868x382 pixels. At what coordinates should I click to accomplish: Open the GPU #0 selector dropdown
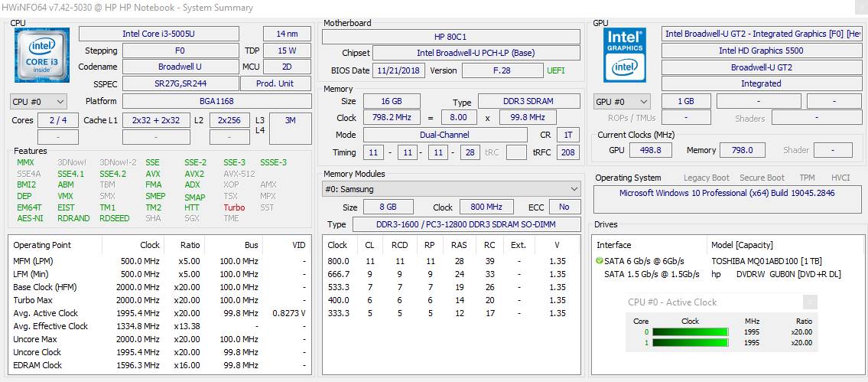(x=622, y=102)
